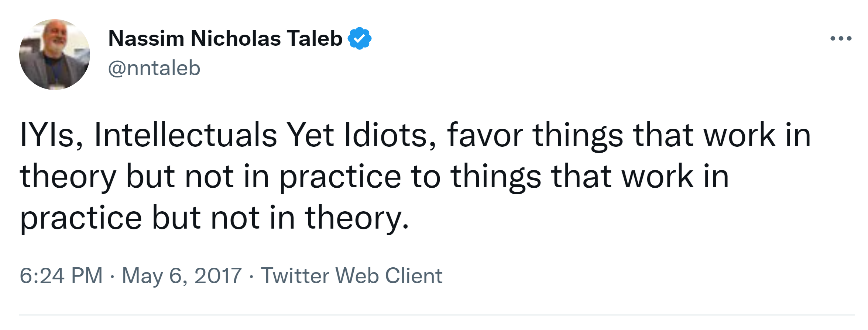Click the word "Client" in the tweet footer
This screenshot has height=330, width=868.
pos(414,276)
